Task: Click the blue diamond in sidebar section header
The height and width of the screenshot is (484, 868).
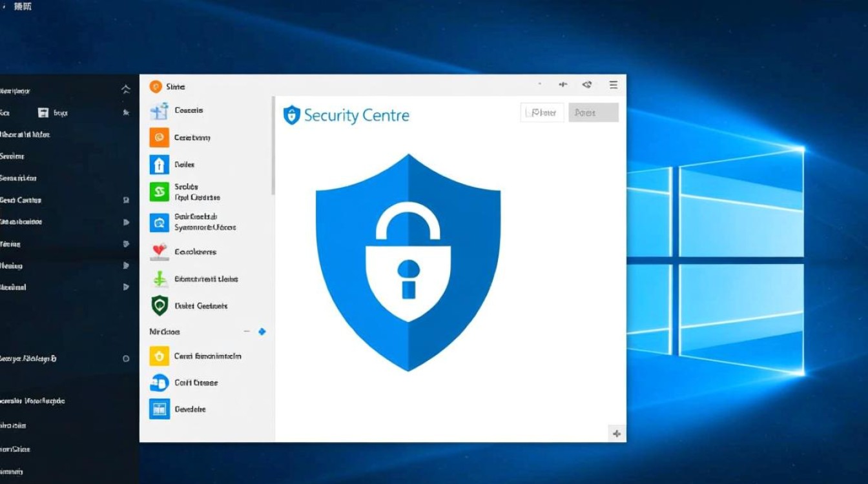Action: [x=262, y=332]
